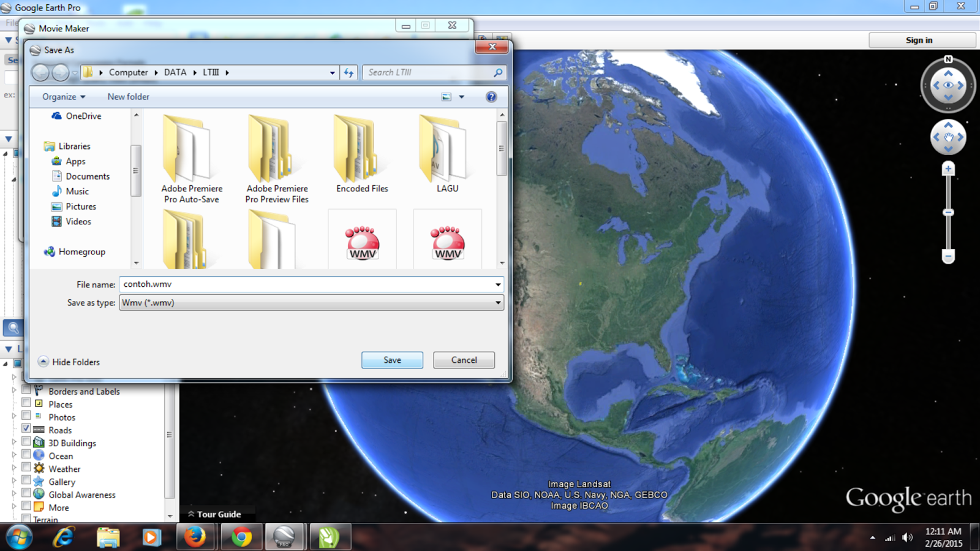Screen dimensions: 980x551
Task: Expand the More layer tree
Action: click(x=14, y=506)
